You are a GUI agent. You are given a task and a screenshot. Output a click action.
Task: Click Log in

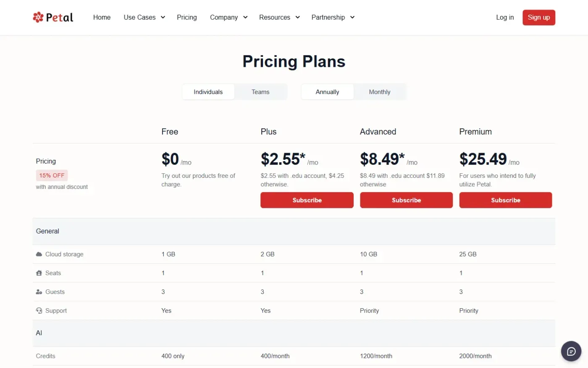pos(505,17)
